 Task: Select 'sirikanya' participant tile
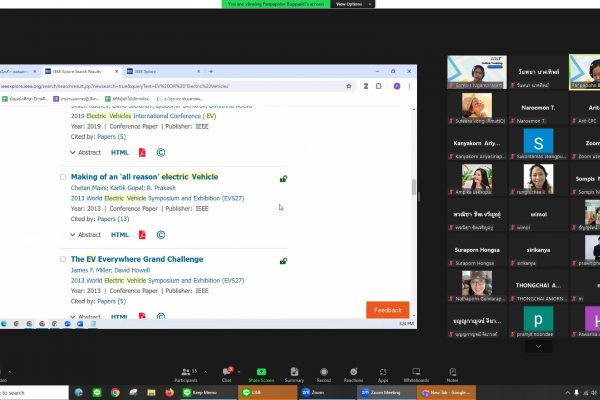point(538,250)
